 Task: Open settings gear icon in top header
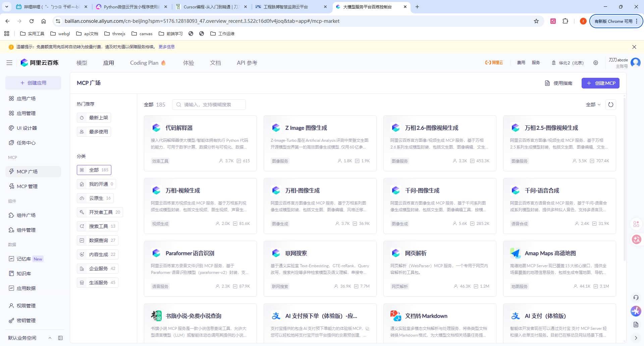595,63
